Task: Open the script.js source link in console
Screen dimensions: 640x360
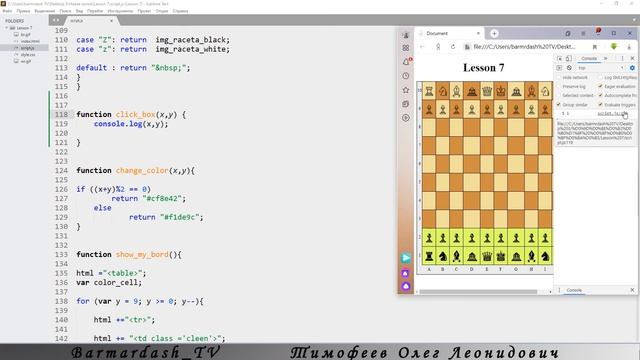Action: tap(611, 113)
